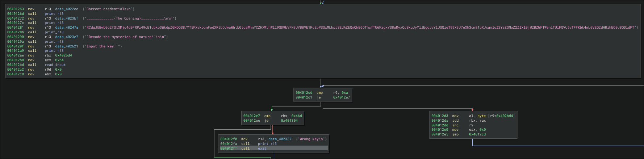Follow the je target 0x4012e7
This screenshot has width=644, height=159.
click(341, 97)
